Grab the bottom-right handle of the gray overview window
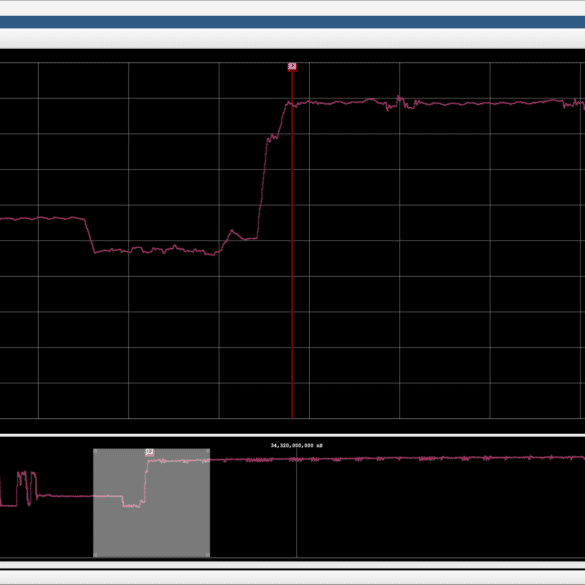585x585 pixels. click(x=208, y=555)
